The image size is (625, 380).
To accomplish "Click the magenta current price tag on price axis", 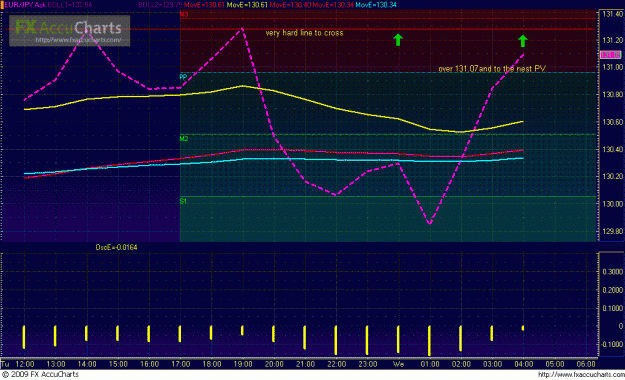I will point(611,55).
